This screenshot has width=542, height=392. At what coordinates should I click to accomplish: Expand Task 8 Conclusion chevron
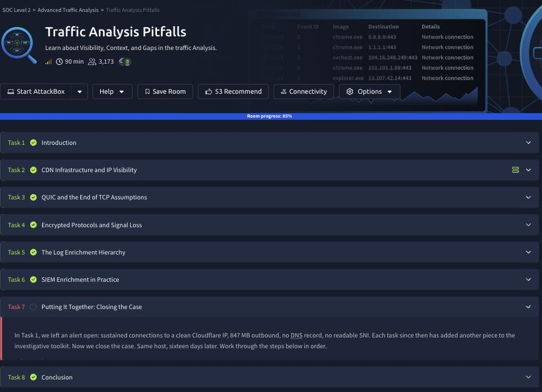528,377
